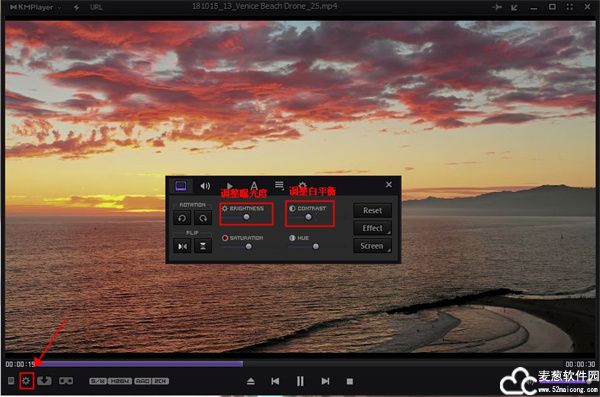Open the playback play-arrow tab
The width and height of the screenshot is (600, 397).
[230, 186]
